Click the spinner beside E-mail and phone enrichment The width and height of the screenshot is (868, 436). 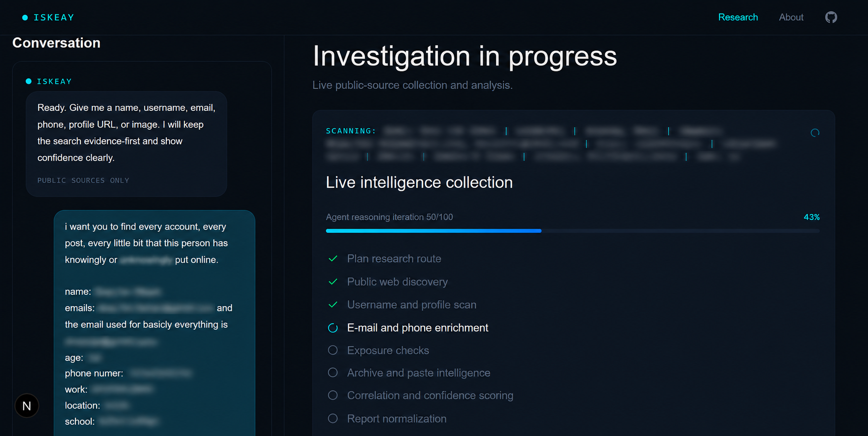pyautogui.click(x=333, y=328)
